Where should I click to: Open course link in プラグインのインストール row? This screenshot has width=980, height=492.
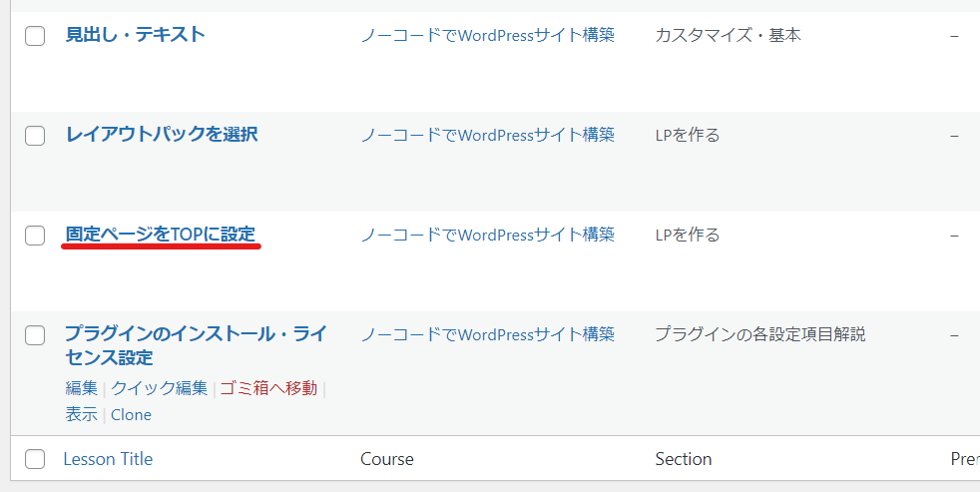[486, 334]
